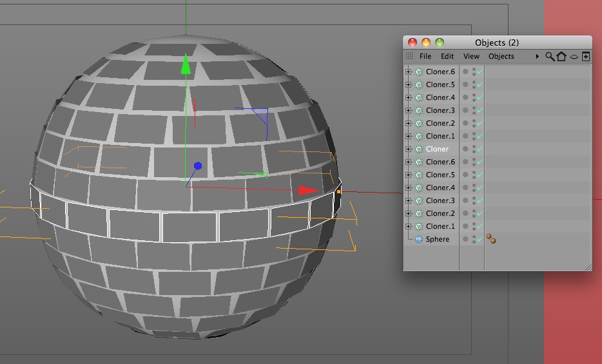Toggle green checkmark of Cloner.1 below highlighted Cloner
Image resolution: width=602 pixels, height=364 pixels.
480,226
